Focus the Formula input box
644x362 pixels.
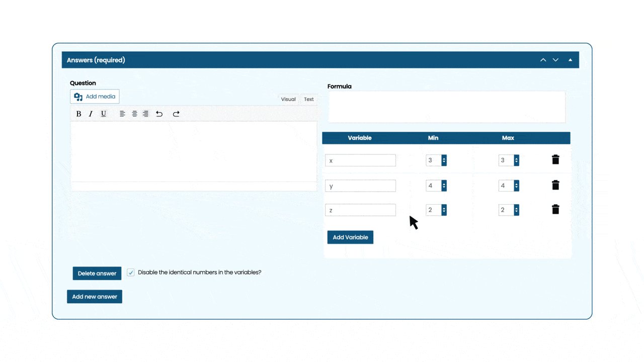pos(447,107)
